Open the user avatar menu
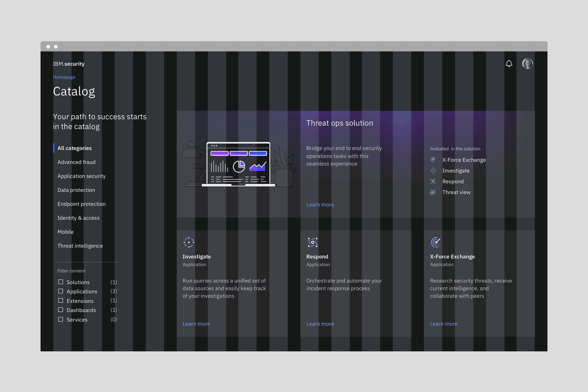Viewport: 588px width, 392px height. (x=527, y=63)
